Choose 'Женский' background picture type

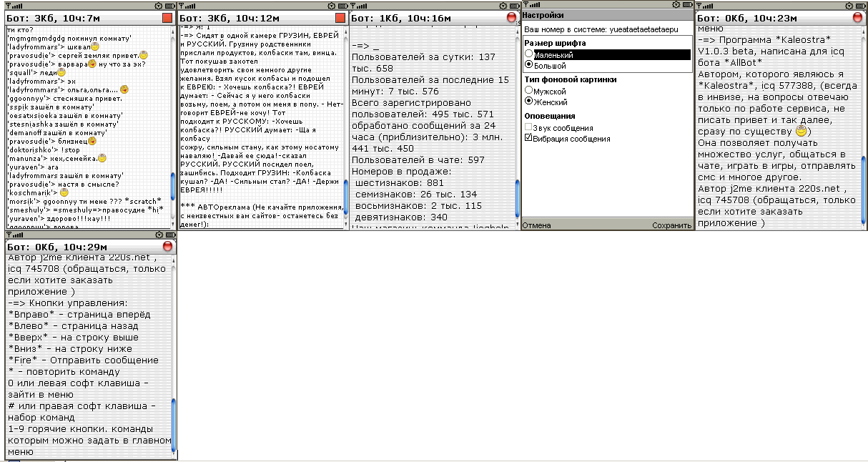coord(529,102)
